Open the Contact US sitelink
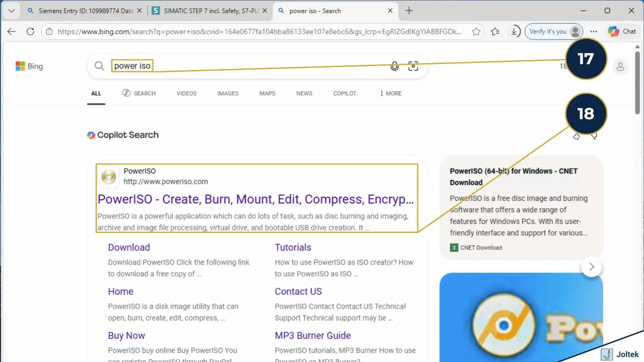The width and height of the screenshot is (644, 362). coord(298,292)
